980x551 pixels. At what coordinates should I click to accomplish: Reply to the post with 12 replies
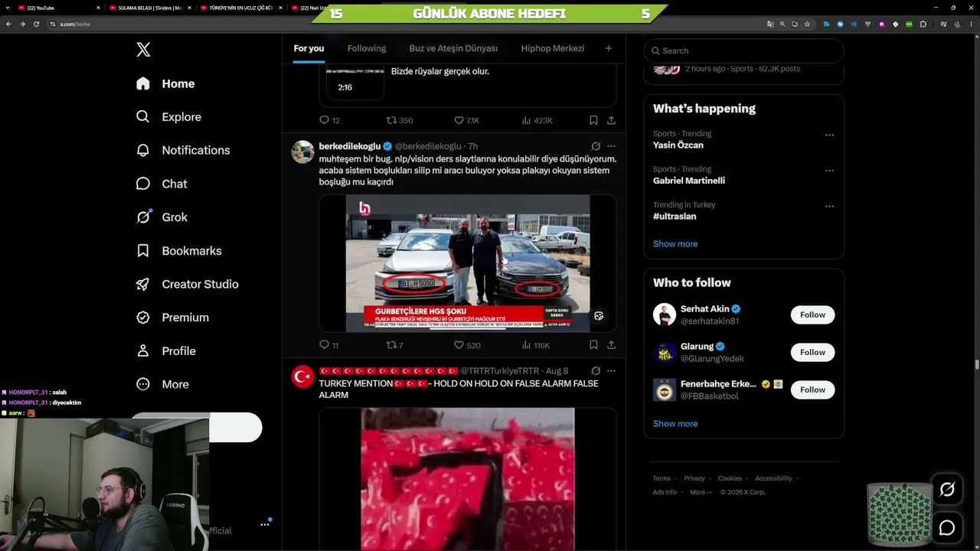(x=329, y=120)
